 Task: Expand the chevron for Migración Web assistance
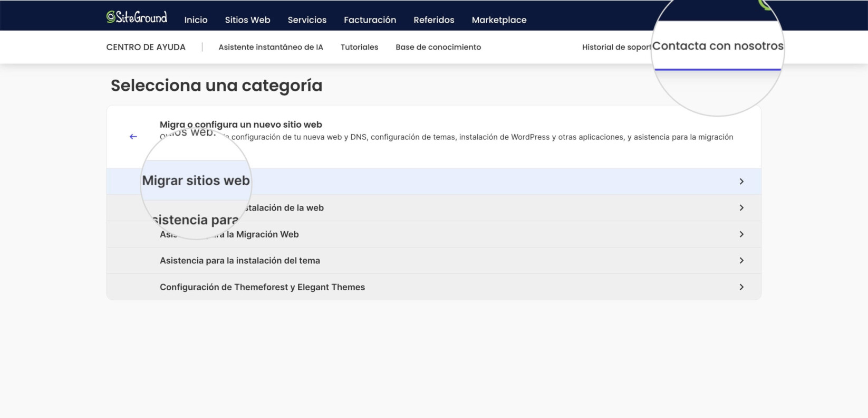pos(741,234)
